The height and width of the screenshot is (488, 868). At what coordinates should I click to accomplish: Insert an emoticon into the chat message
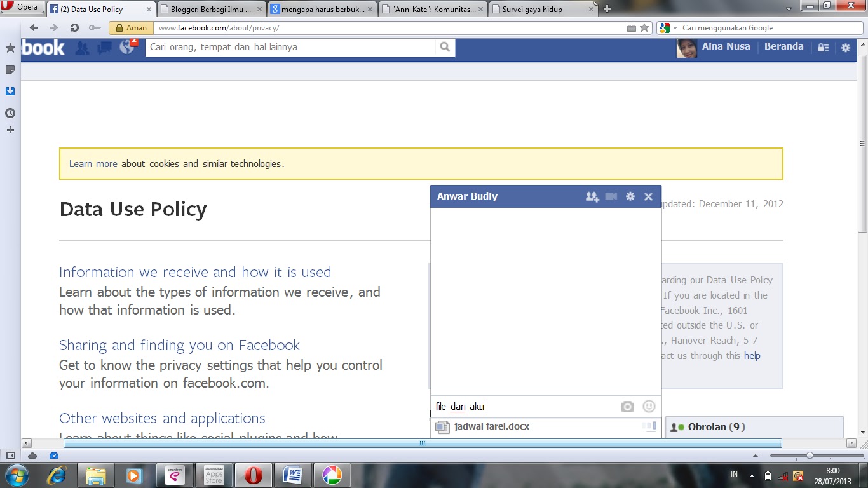click(x=648, y=406)
